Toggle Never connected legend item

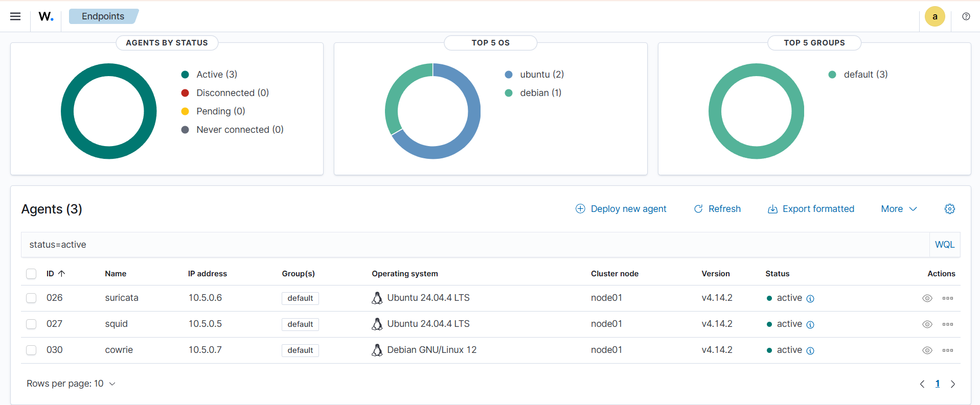pyautogui.click(x=233, y=130)
